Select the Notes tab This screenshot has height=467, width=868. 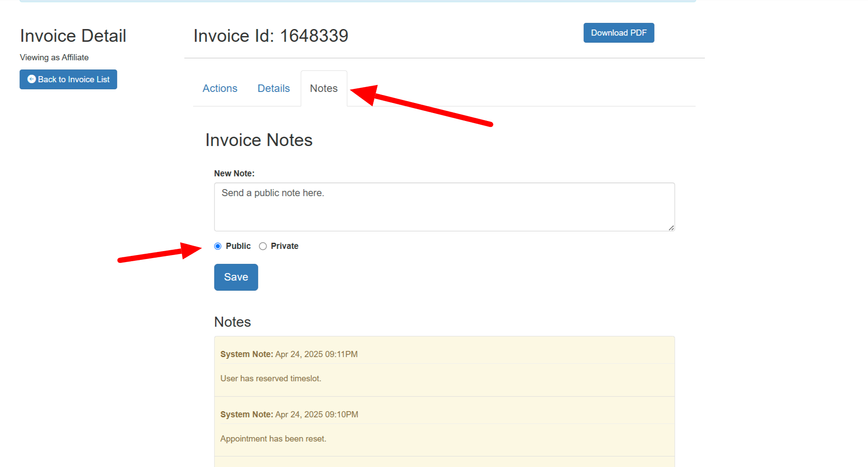tap(324, 88)
